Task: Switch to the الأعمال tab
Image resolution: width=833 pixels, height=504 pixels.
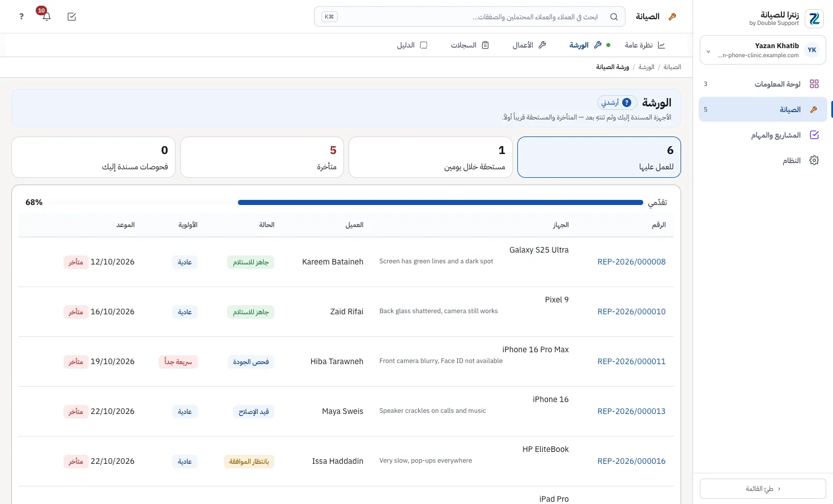Action: 529,45
